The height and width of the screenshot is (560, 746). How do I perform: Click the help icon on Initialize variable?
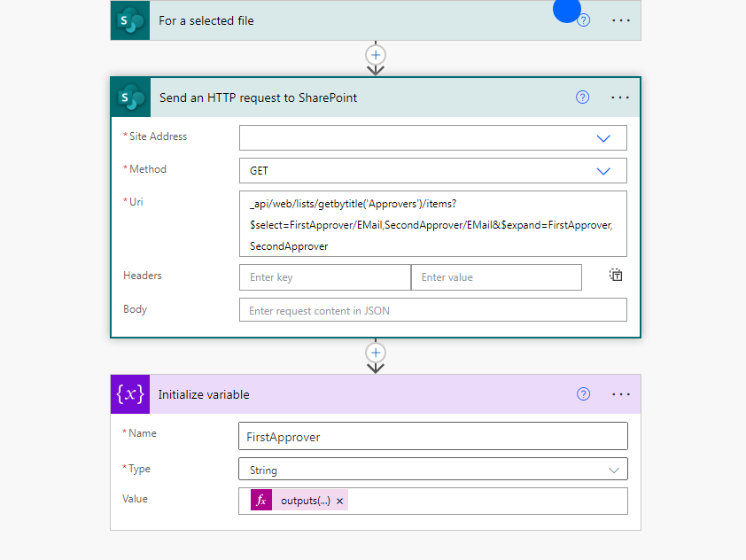click(x=583, y=393)
